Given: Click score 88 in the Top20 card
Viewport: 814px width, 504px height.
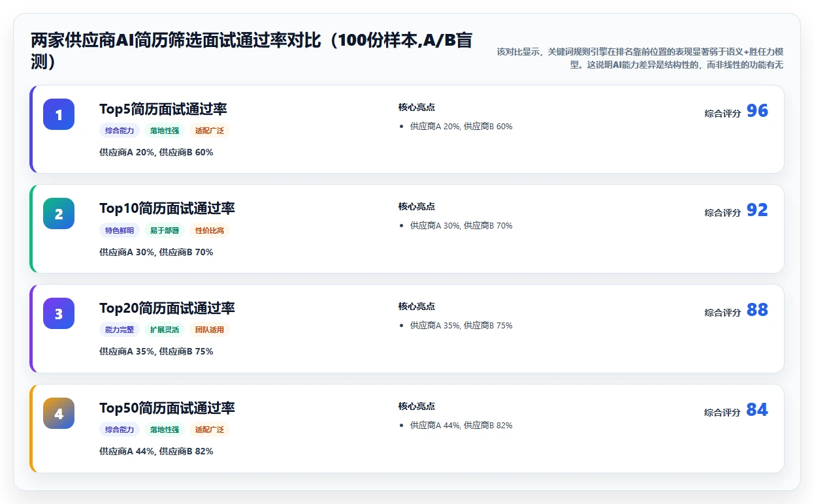Looking at the screenshot, I should [x=757, y=310].
